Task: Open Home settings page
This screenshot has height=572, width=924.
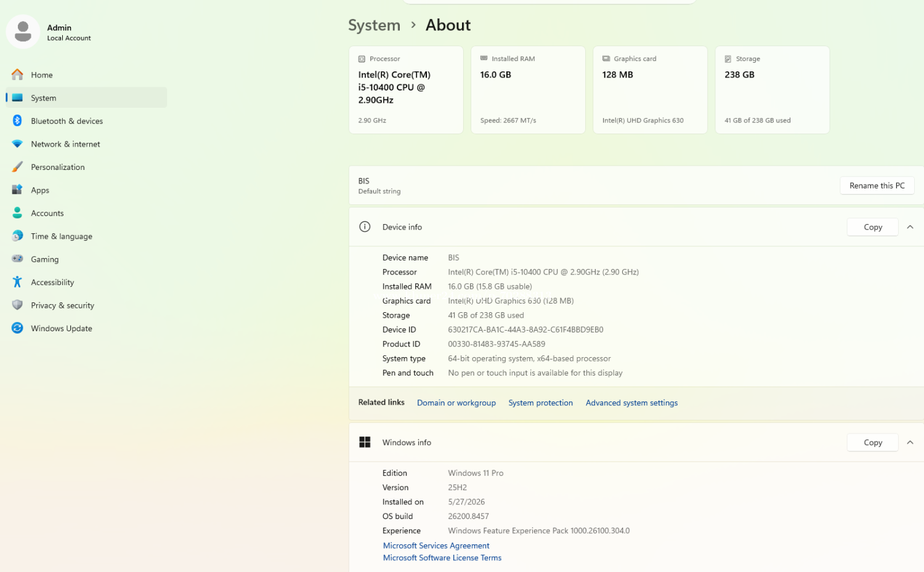Action: pyautogui.click(x=86, y=75)
